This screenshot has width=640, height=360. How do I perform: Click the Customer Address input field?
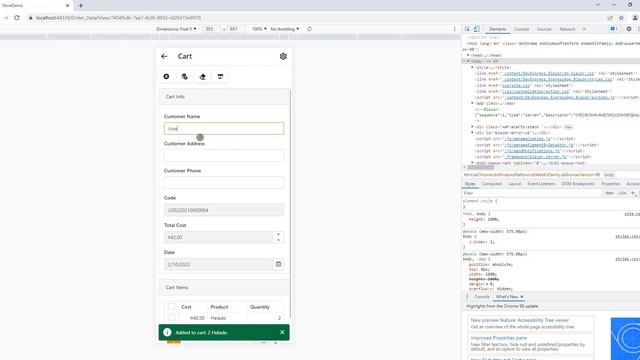224,156
